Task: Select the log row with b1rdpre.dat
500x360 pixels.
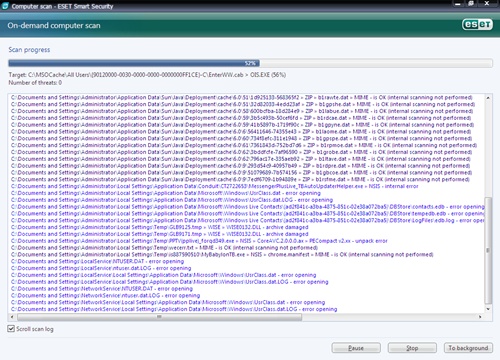Action: (x=240, y=166)
